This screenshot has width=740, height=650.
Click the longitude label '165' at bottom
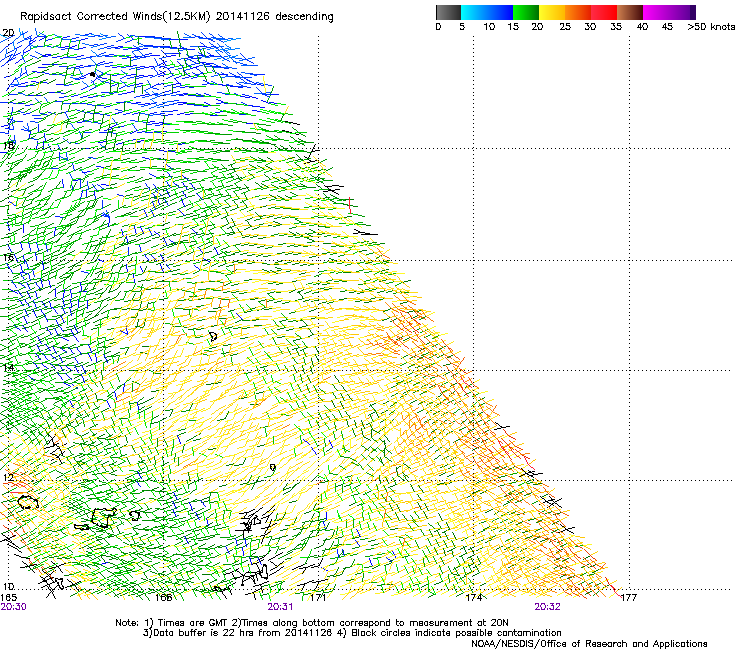[x=9, y=597]
